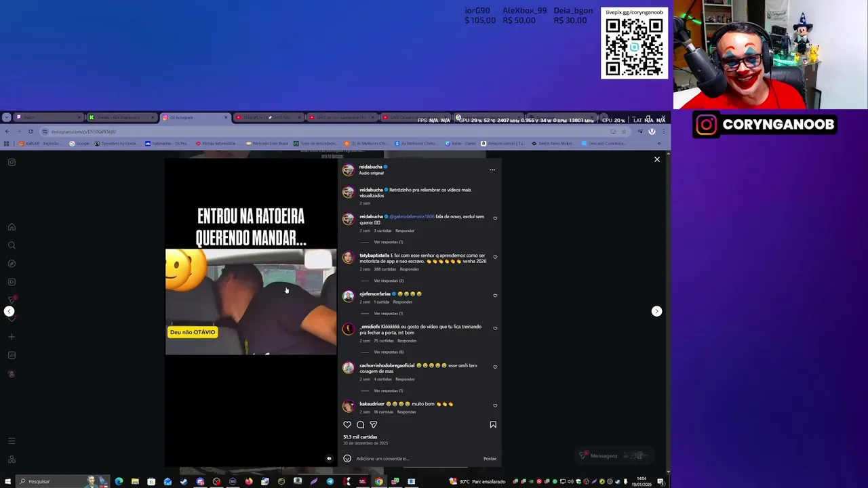The width and height of the screenshot is (868, 488).
Task: Reply to kakaudriver's comment via Responder
Action: [406, 412]
